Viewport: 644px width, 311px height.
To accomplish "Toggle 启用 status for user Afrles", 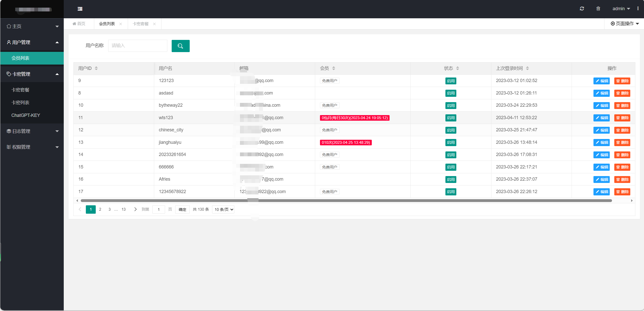I will [450, 180].
